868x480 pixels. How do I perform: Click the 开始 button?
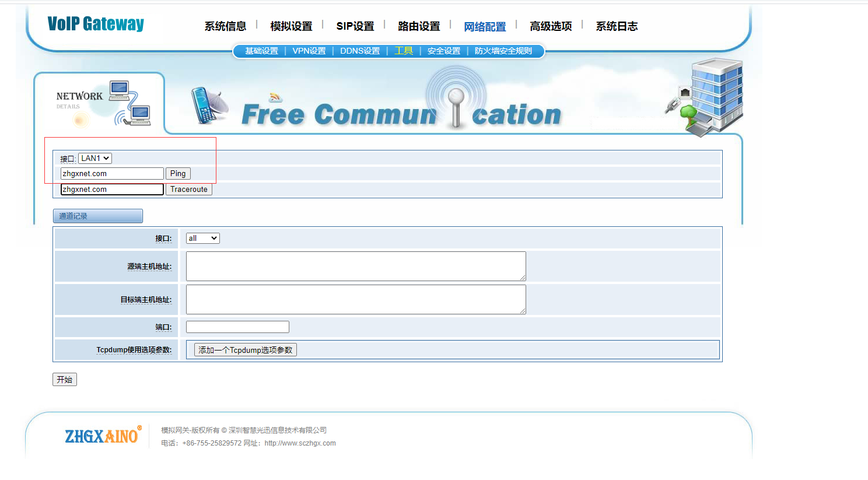click(x=64, y=380)
